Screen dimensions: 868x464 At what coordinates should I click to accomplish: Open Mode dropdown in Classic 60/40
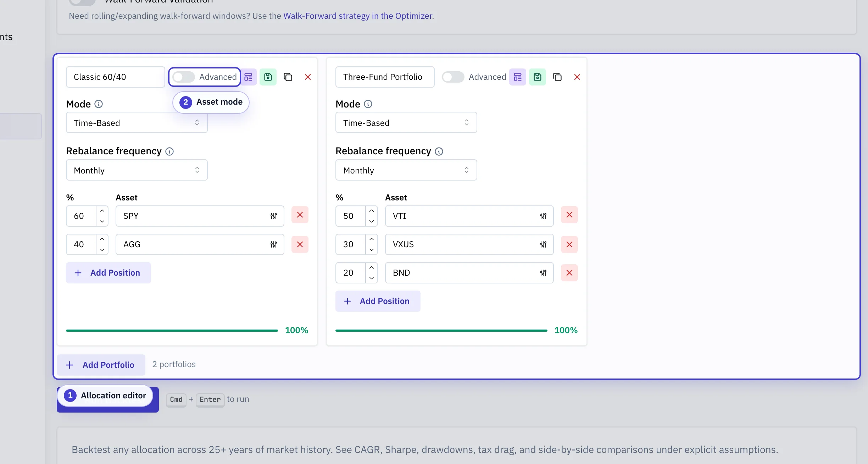(137, 123)
